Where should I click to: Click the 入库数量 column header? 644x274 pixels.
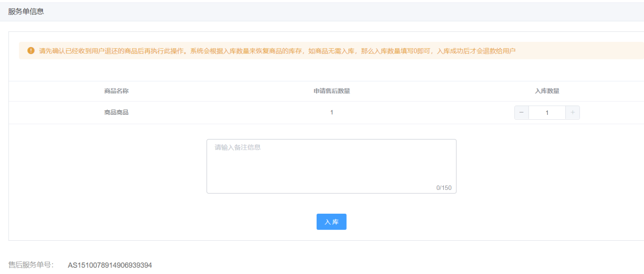coord(547,91)
